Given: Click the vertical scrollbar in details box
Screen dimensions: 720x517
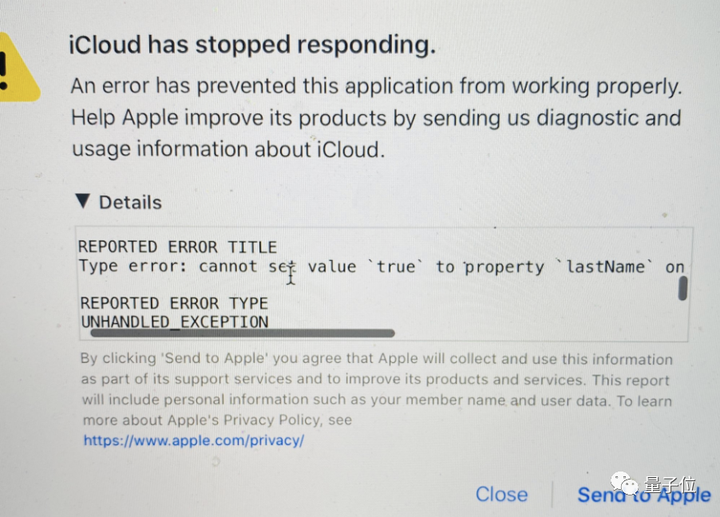Looking at the screenshot, I should (683, 288).
